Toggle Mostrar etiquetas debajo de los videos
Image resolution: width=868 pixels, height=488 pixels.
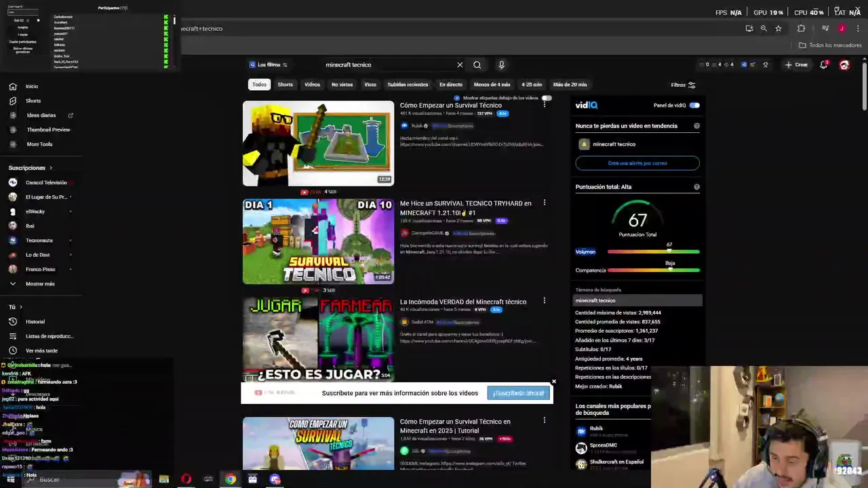tap(547, 98)
